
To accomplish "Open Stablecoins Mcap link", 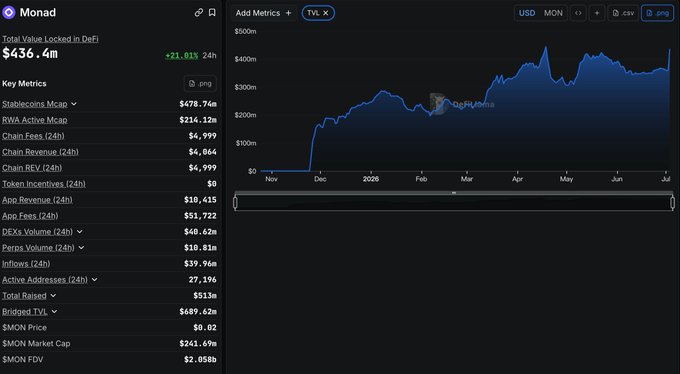I will click(x=35, y=104).
